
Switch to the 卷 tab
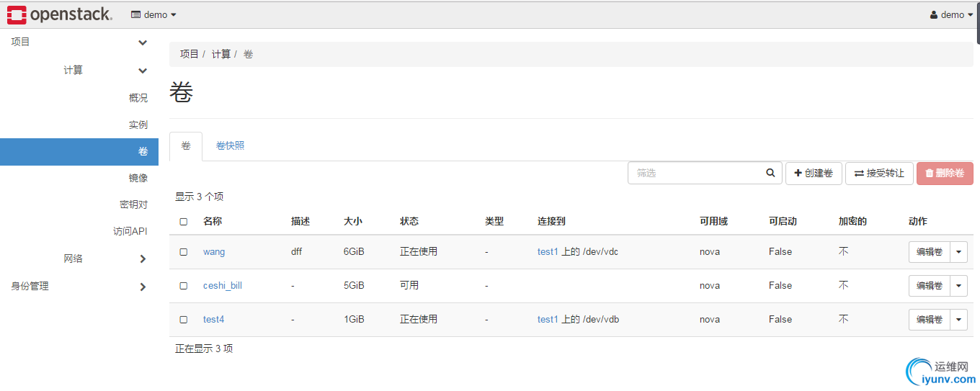coord(186,146)
